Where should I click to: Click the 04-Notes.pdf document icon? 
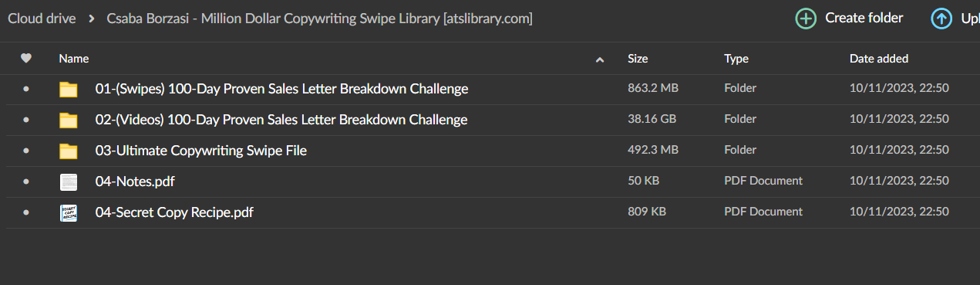point(69,182)
